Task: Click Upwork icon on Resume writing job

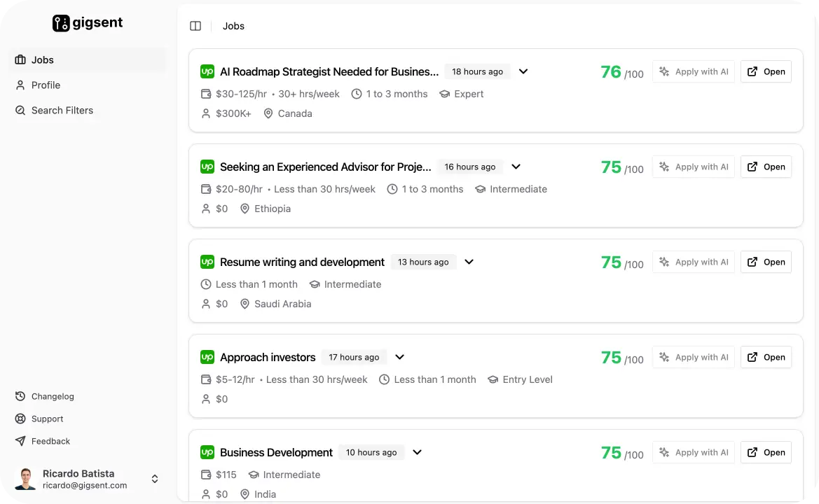Action: (x=207, y=262)
